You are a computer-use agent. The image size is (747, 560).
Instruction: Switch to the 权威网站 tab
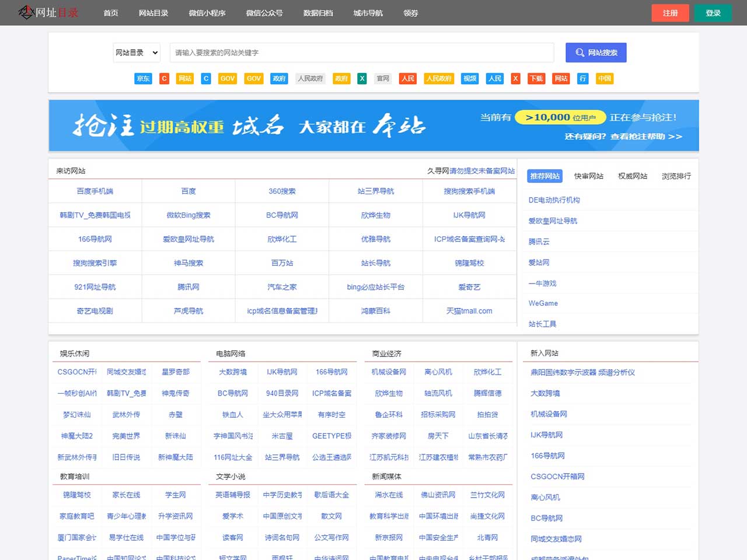click(632, 176)
